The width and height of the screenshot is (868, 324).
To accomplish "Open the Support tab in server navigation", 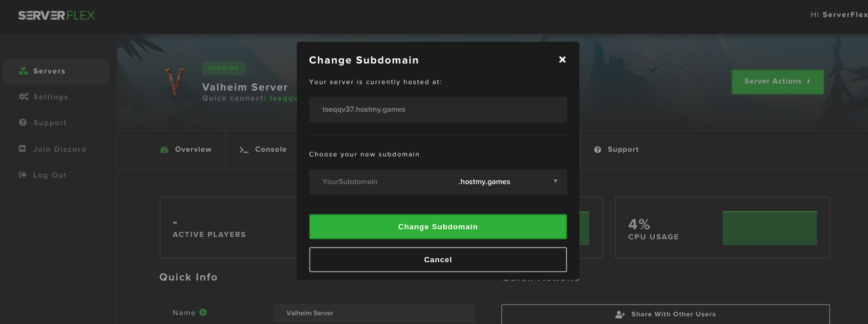I will tap(617, 150).
